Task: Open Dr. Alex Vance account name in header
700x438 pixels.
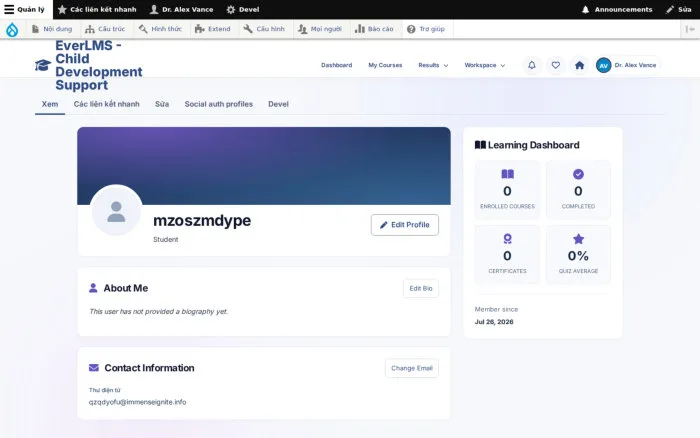Action: coord(635,65)
